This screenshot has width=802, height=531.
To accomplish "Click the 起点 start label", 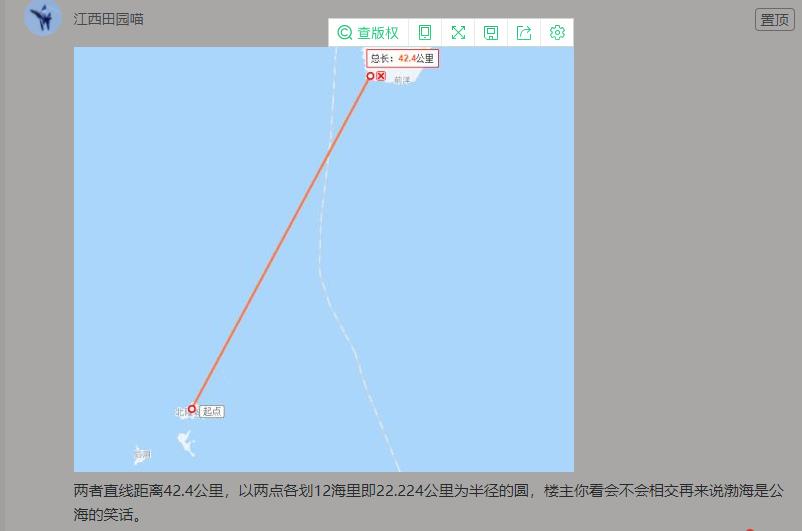I will (212, 411).
